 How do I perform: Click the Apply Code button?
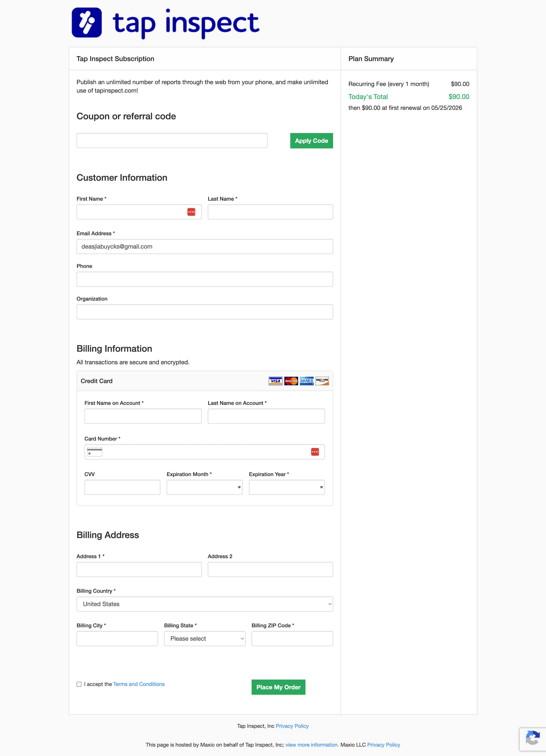click(311, 140)
